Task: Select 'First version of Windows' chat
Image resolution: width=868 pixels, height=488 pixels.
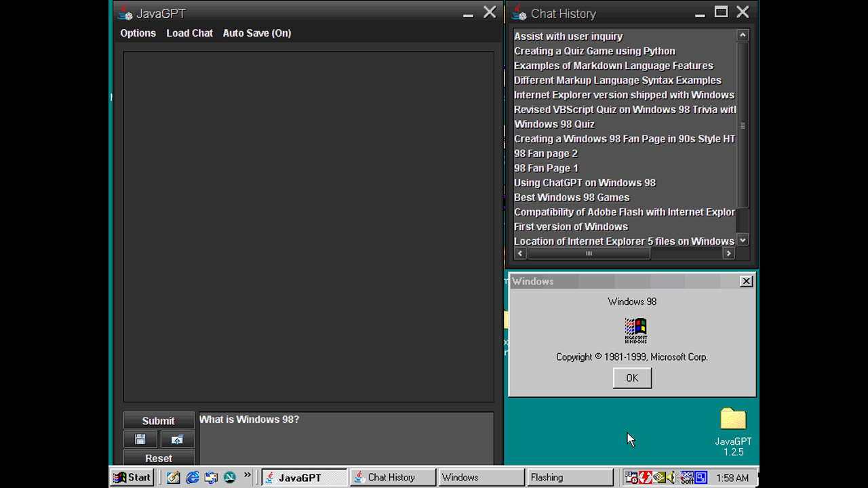Action: coord(625,226)
